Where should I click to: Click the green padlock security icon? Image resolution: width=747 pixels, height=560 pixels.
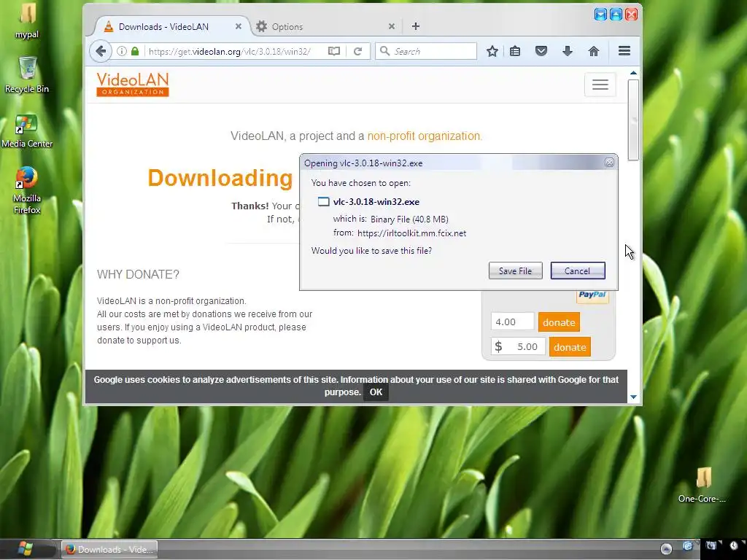coord(135,51)
